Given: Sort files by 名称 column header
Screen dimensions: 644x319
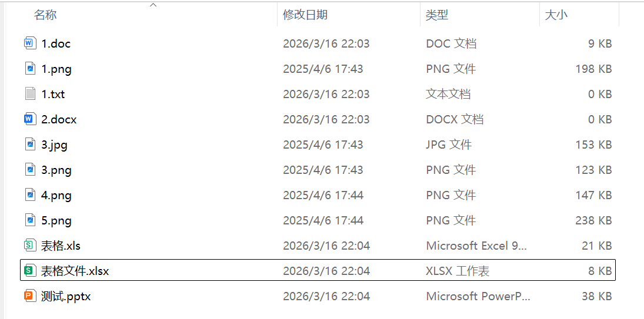Looking at the screenshot, I should (45, 15).
